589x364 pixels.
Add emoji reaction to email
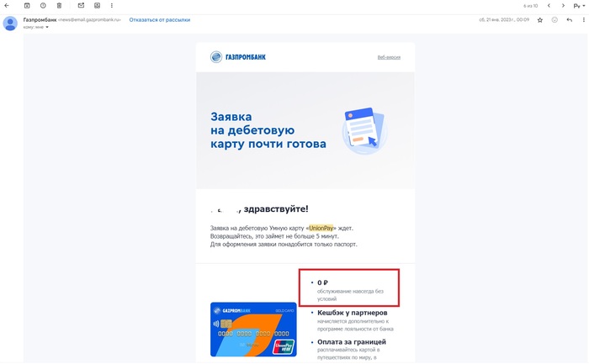[x=555, y=20]
